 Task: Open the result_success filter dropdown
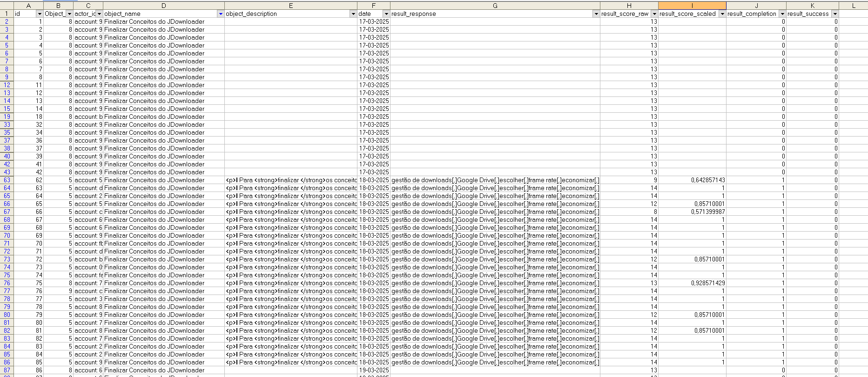[x=835, y=14]
